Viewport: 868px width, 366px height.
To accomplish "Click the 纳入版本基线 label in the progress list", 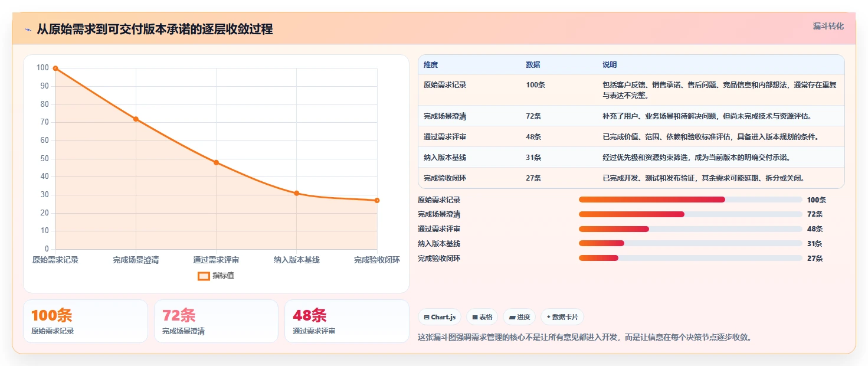I will [439, 244].
